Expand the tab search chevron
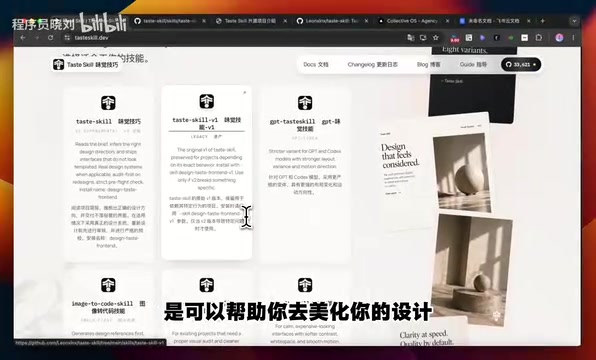Image resolution: width=596 pixels, height=360 pixels. point(574,21)
